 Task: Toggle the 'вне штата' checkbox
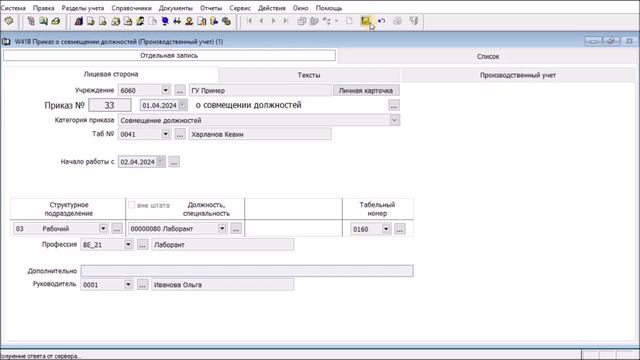131,205
